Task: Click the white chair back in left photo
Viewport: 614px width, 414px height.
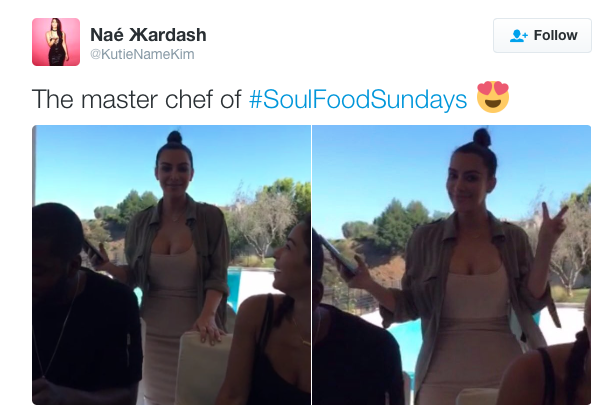Action: [202, 366]
